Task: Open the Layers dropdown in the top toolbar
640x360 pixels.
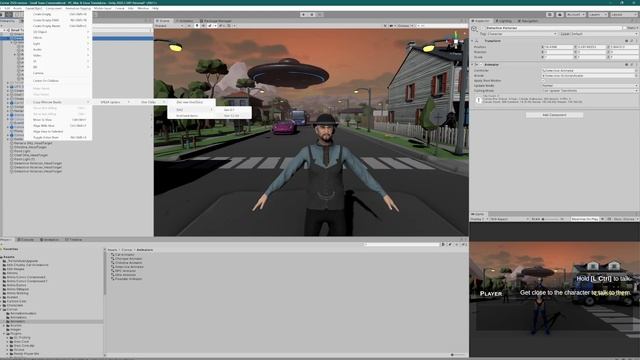Action: (597, 14)
